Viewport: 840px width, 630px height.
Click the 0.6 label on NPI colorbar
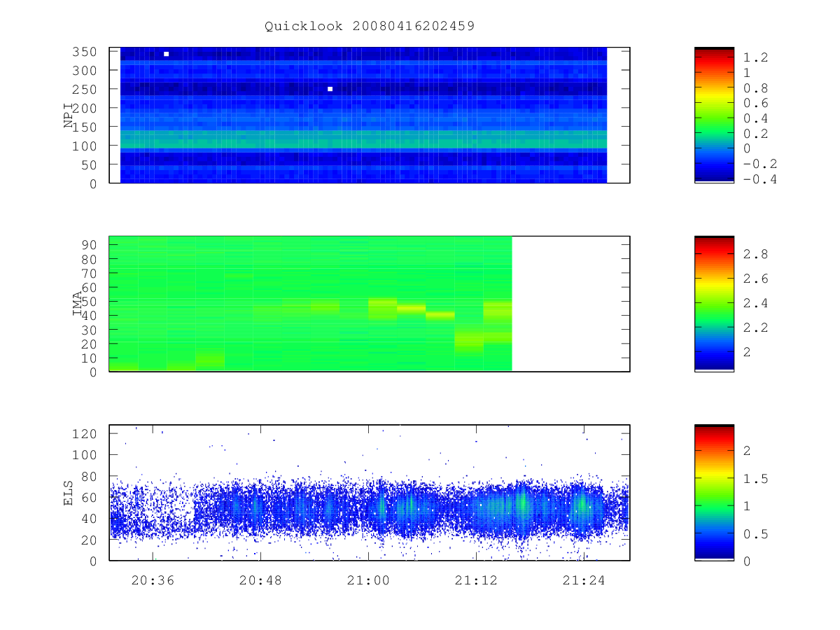pos(756,103)
